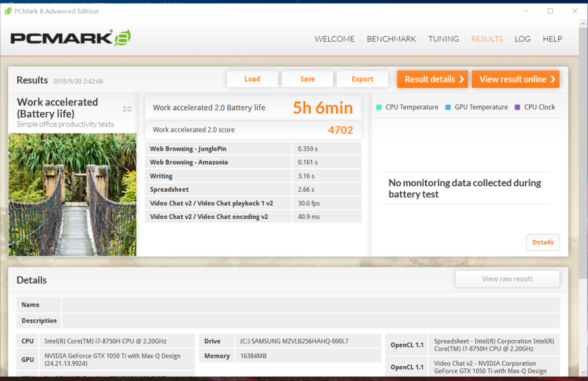Open the LOG tab
The image size is (588, 381).
522,39
